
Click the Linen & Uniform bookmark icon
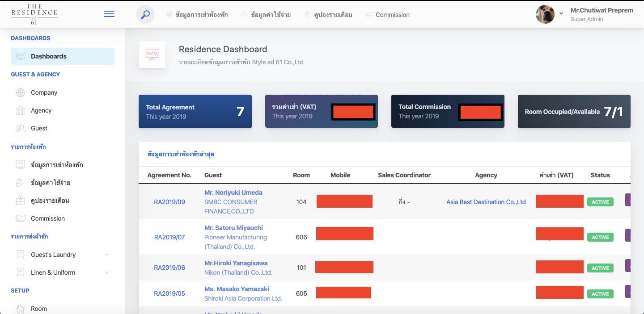21,272
